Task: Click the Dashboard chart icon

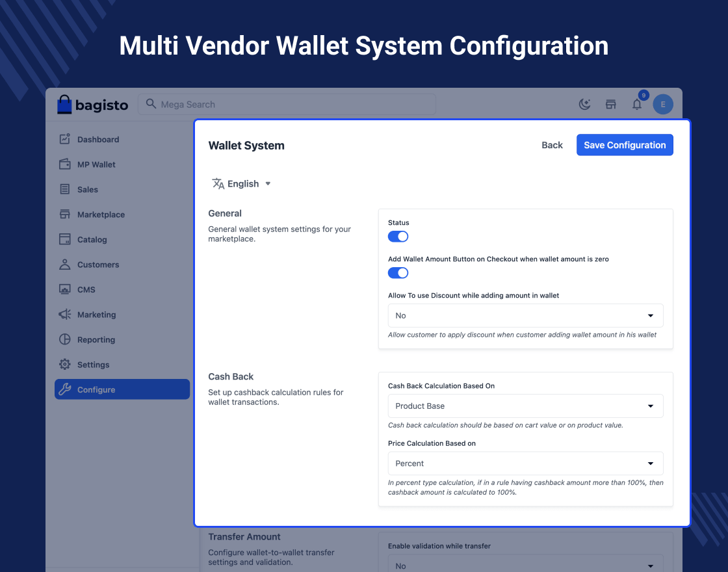Action: click(x=65, y=139)
